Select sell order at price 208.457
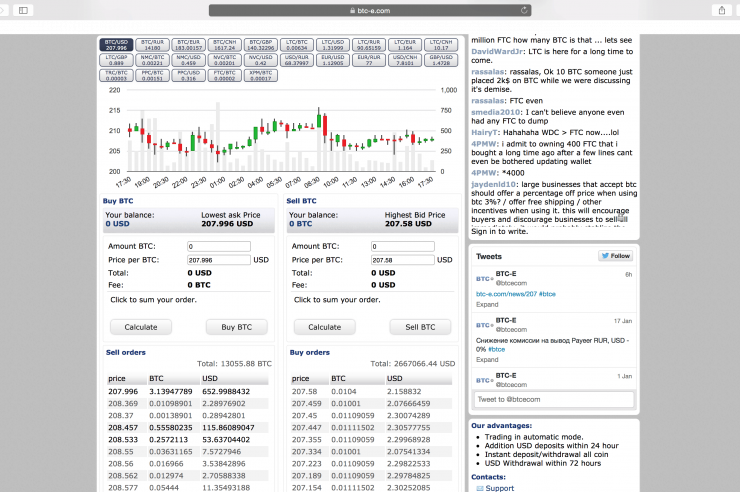The image size is (740, 492). coord(188,427)
